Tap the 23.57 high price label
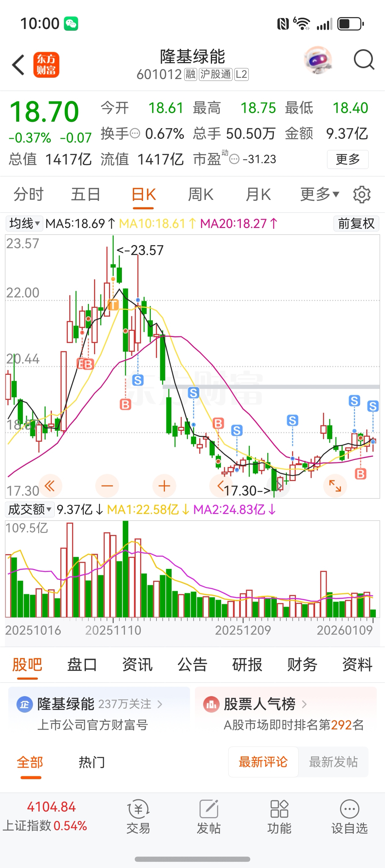Viewport: 385px width, 868px height. (140, 250)
